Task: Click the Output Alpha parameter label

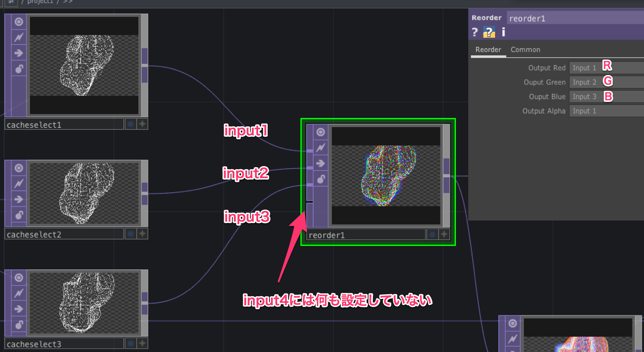Action: 544,111
